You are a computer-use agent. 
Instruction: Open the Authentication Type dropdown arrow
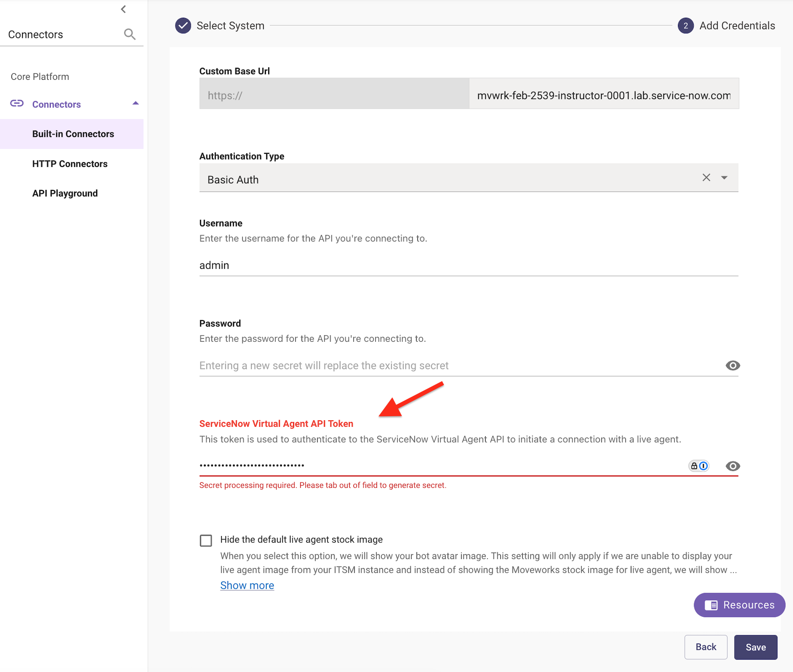[x=724, y=178]
